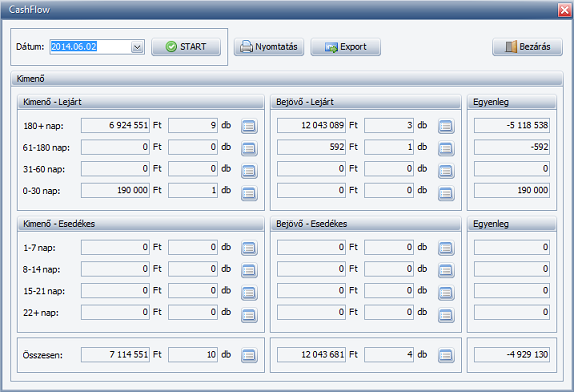The width and height of the screenshot is (574, 392).
Task: Close the CashFlow window
Action: 564,10
